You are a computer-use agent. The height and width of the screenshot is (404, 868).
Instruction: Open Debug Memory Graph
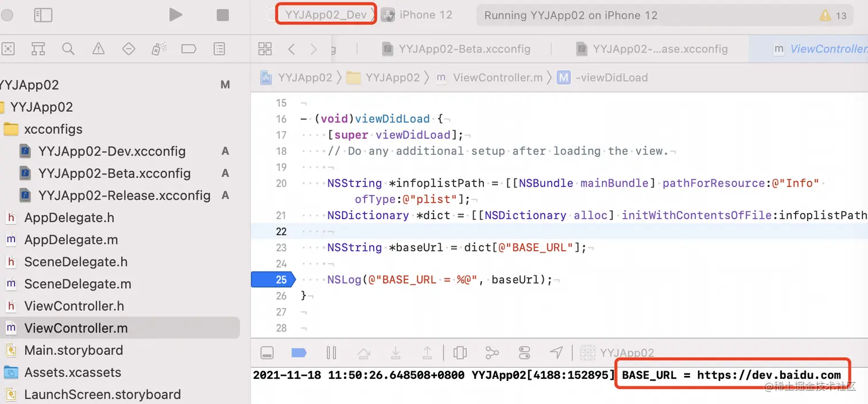[x=492, y=352]
